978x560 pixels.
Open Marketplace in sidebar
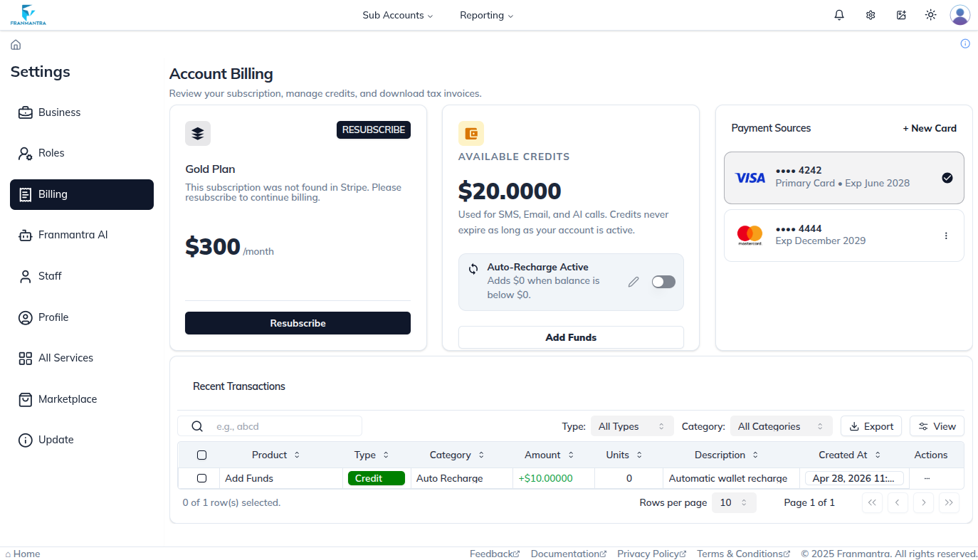[82, 399]
